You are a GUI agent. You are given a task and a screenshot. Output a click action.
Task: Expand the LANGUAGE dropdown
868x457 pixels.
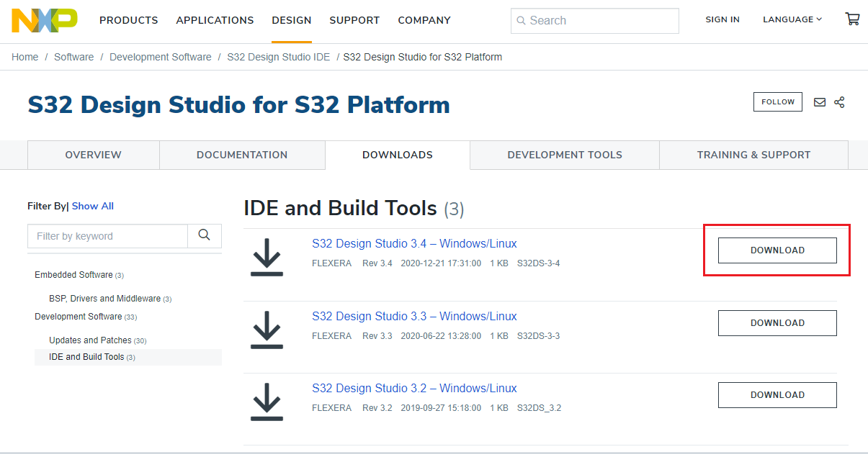[x=791, y=19]
